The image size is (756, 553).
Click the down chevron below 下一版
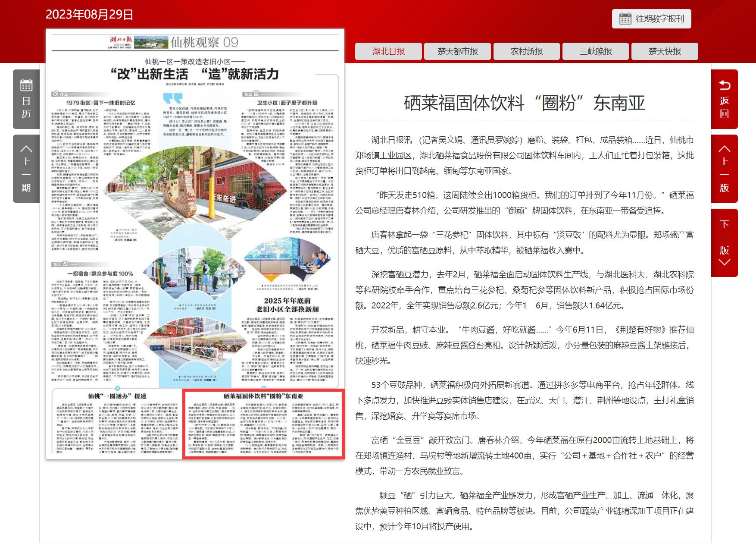click(724, 262)
